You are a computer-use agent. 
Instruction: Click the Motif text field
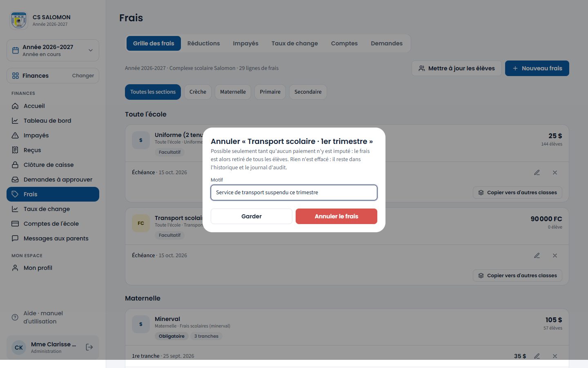coord(294,193)
